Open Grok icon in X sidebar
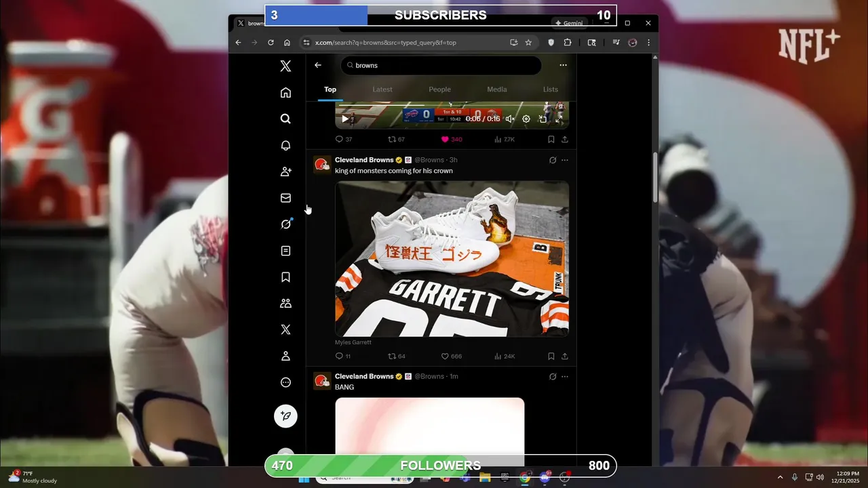The height and width of the screenshot is (488, 868). click(x=285, y=224)
